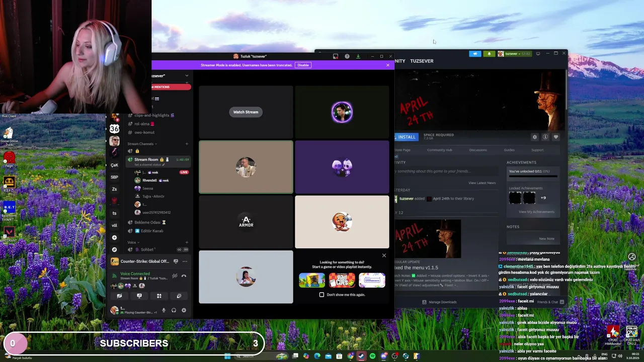
Task: Open Zs server in Discord sidebar
Action: 114,189
